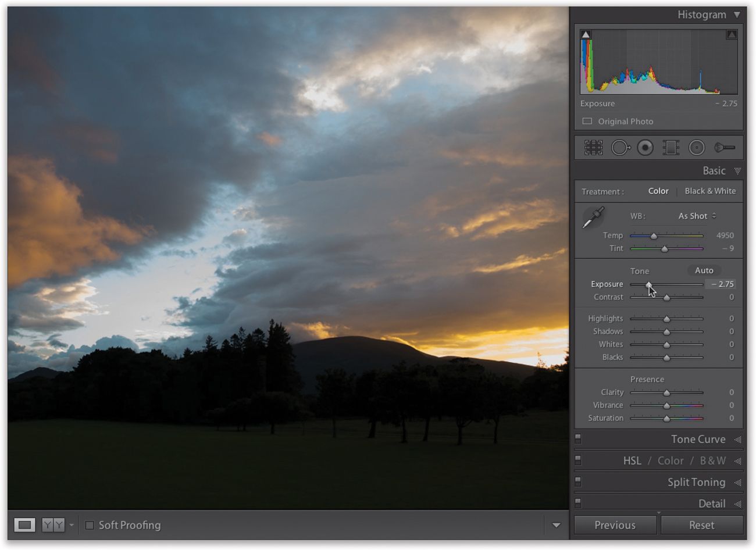Expand the Tone Curve panel
756x550 pixels.
(x=737, y=440)
